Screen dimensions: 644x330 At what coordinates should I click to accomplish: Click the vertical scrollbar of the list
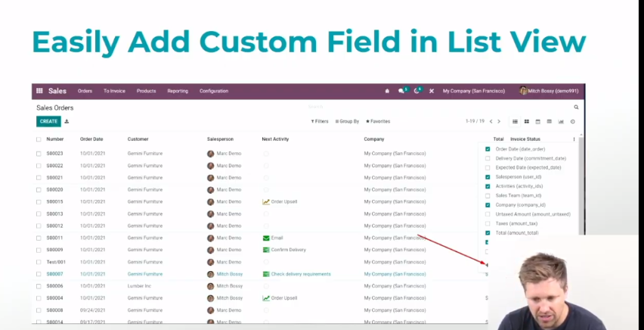581,185
